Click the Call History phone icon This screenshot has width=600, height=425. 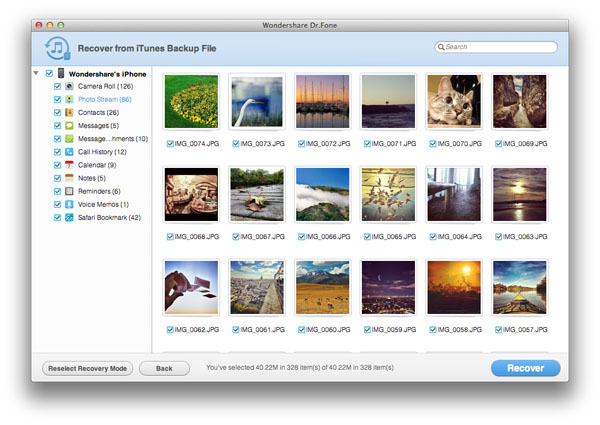(x=69, y=151)
